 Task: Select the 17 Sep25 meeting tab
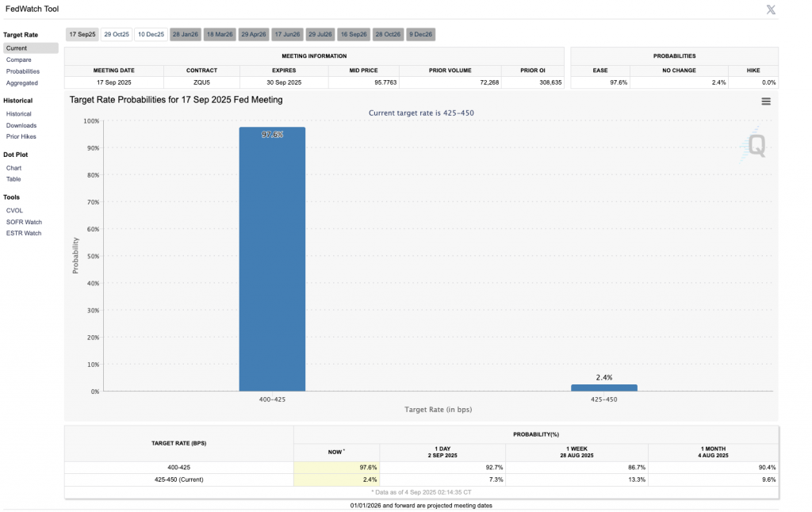82,34
